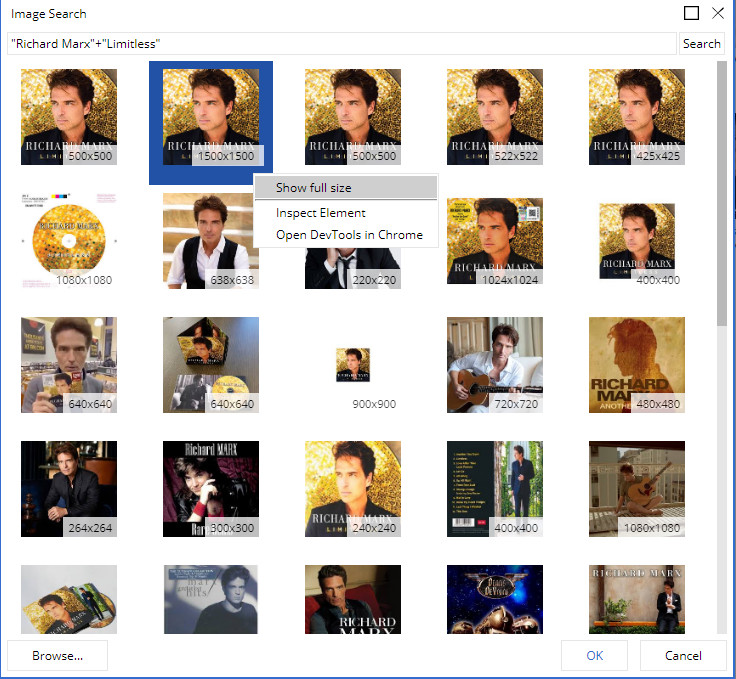Select the 720x720 guitar photo thumbnail
This screenshot has height=679, width=736.
(x=495, y=364)
